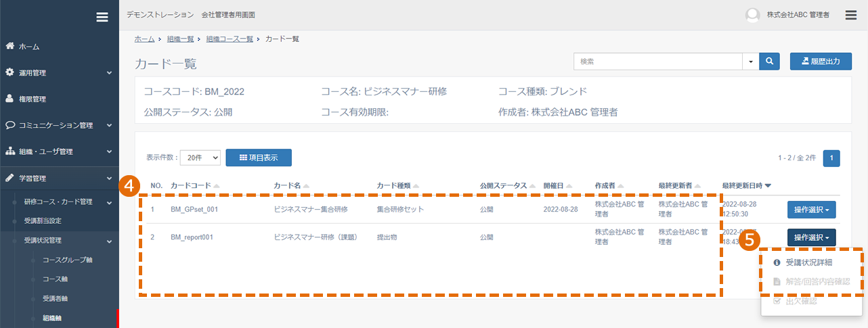The width and height of the screenshot is (868, 328).
Task: Go to 組織コース一覧 breadcrumb link
Action: pos(230,39)
